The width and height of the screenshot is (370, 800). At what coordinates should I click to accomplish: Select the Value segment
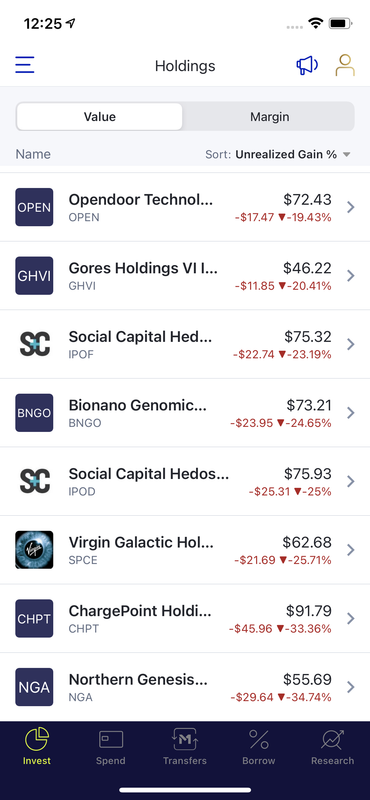(100, 117)
